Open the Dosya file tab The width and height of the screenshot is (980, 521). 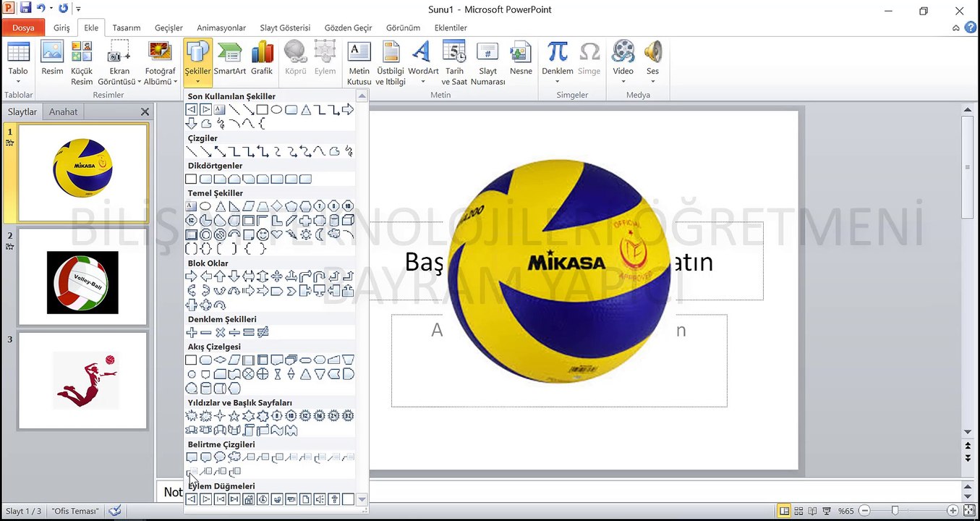tap(23, 27)
